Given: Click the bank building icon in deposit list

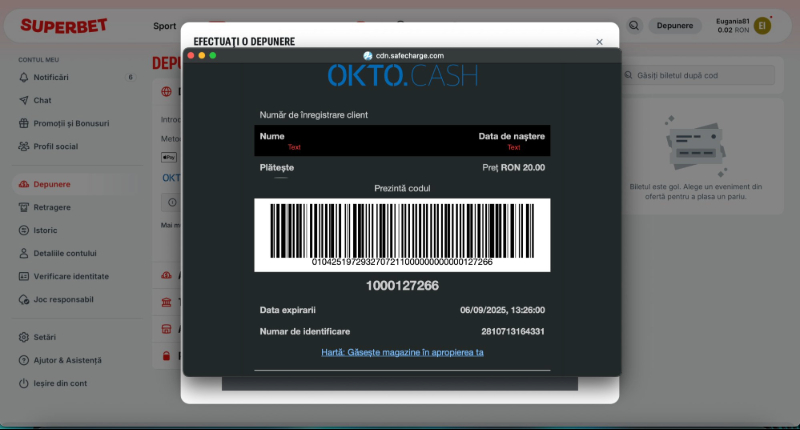Looking at the screenshot, I should coord(166,302).
